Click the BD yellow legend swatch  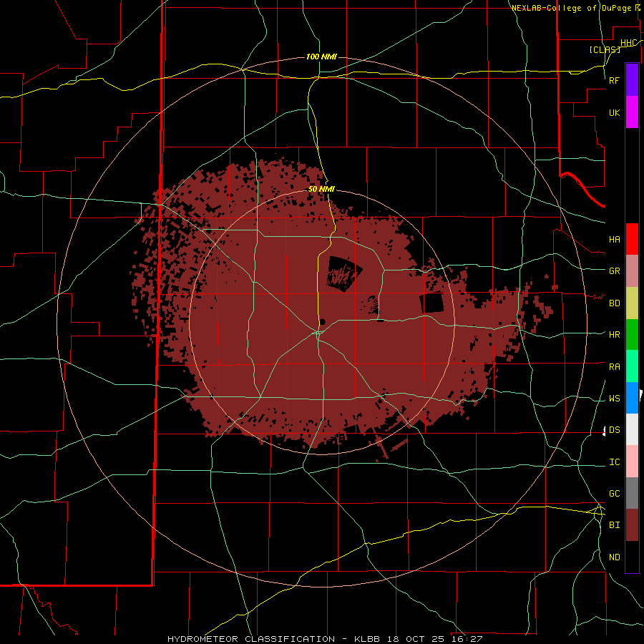[632, 303]
